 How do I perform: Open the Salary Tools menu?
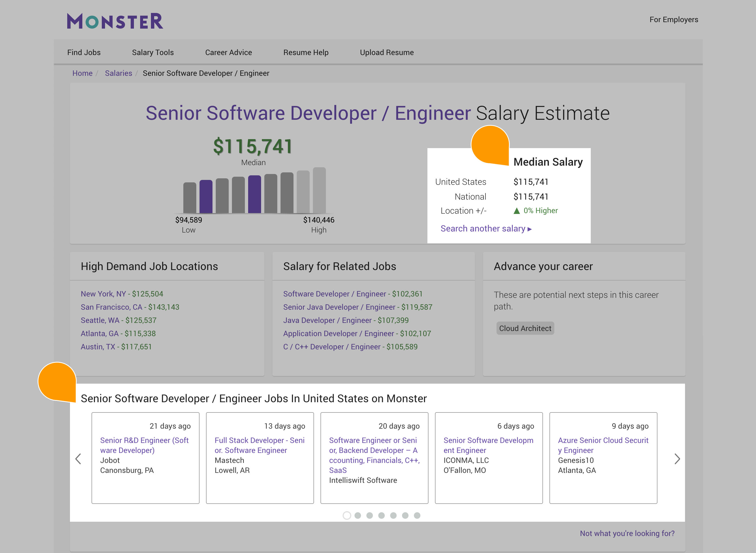click(153, 53)
